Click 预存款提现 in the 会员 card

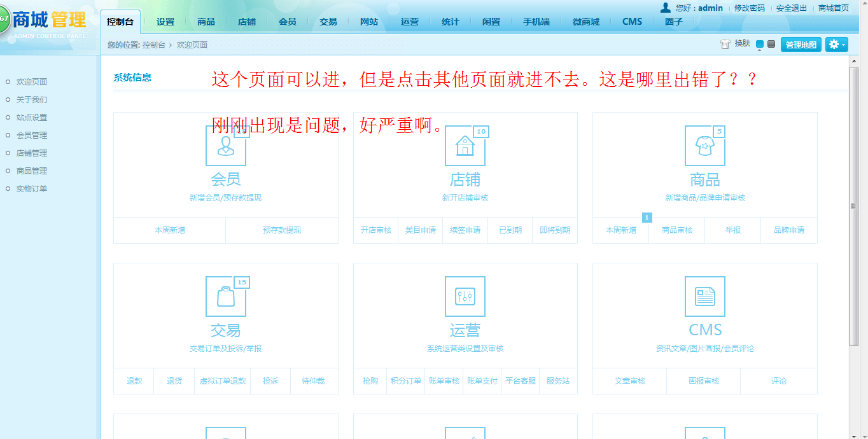(x=282, y=230)
